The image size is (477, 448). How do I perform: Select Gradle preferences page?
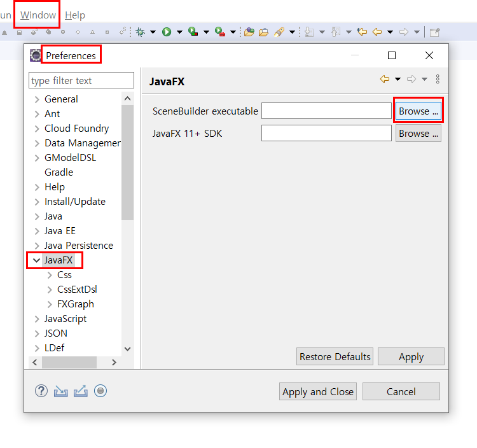point(59,172)
